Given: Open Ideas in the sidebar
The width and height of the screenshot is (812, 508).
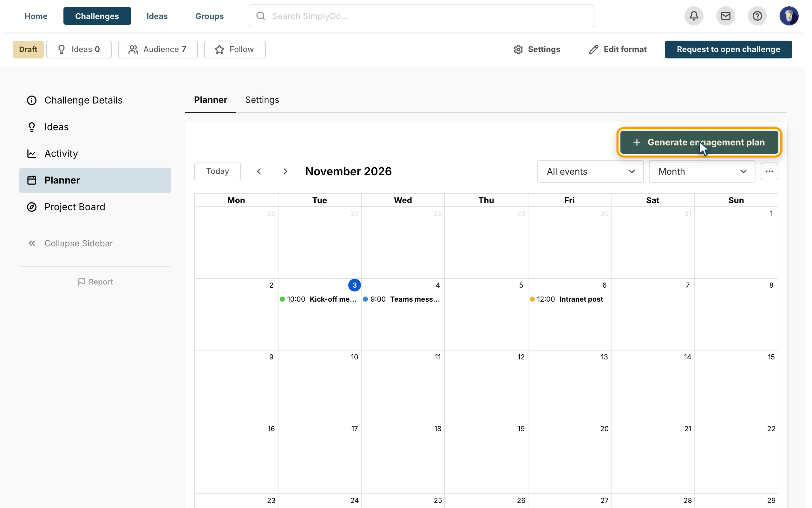Looking at the screenshot, I should [x=95, y=127].
